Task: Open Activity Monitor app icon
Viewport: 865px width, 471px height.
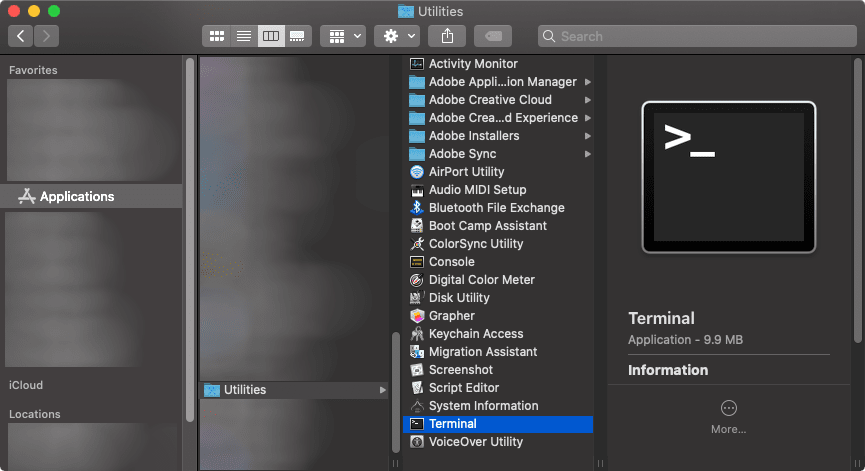Action: 417,64
